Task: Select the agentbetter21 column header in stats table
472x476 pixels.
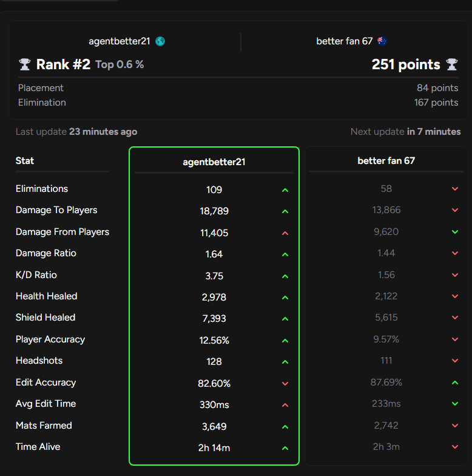Action: coord(214,162)
